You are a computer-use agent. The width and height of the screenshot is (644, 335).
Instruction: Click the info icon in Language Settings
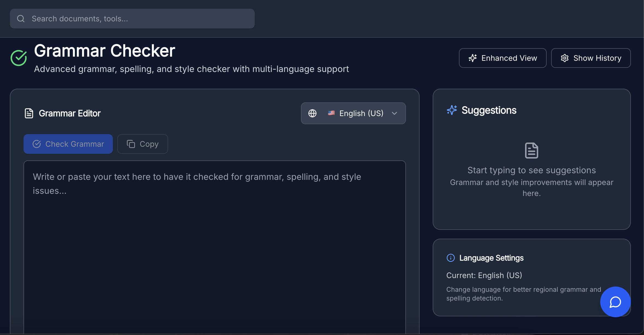(450, 258)
